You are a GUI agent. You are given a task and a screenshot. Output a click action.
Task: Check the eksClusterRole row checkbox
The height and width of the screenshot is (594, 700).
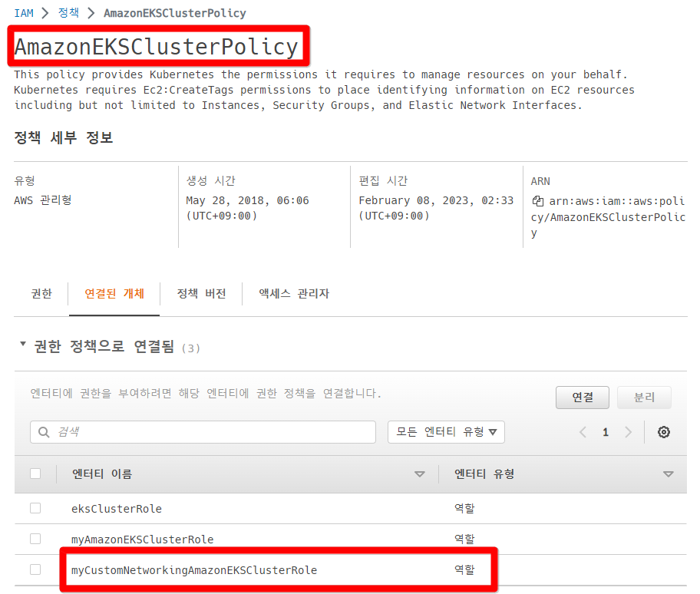pos(35,508)
